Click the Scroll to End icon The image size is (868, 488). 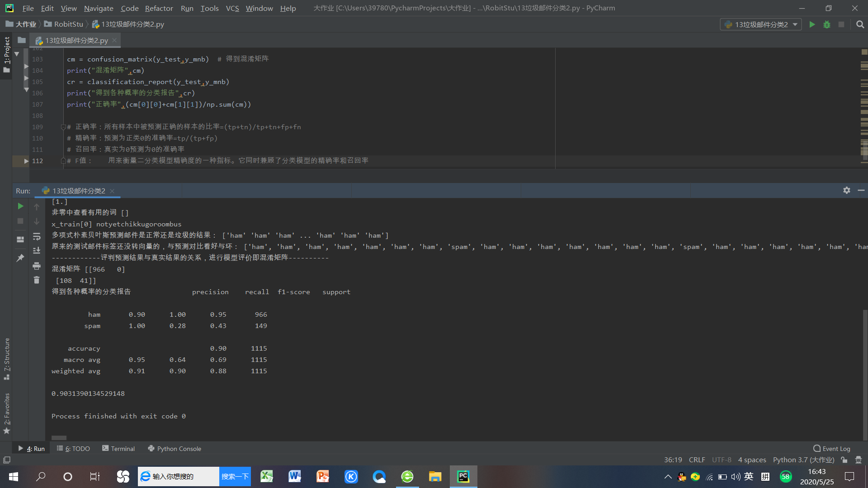click(x=37, y=250)
